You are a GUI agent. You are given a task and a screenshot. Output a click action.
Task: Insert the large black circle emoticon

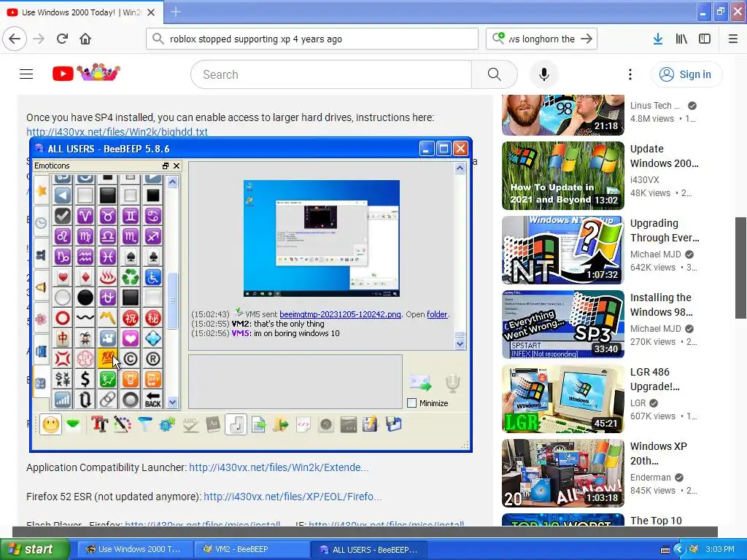pyautogui.click(x=85, y=297)
